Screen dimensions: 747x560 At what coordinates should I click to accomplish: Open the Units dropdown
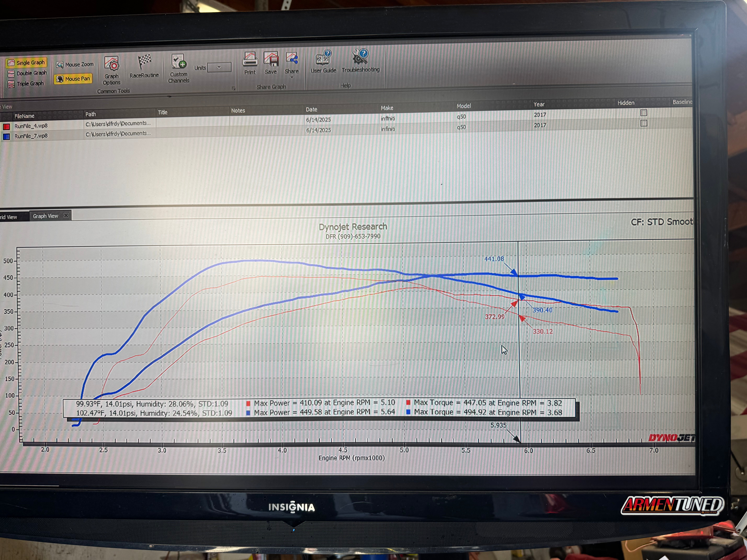[x=219, y=67]
